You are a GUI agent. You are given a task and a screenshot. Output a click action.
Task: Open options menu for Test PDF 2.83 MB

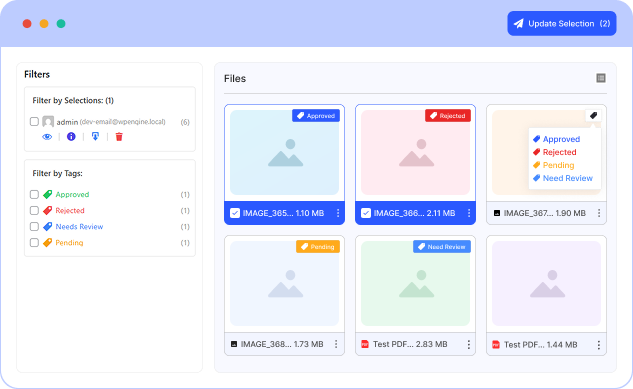(x=468, y=344)
